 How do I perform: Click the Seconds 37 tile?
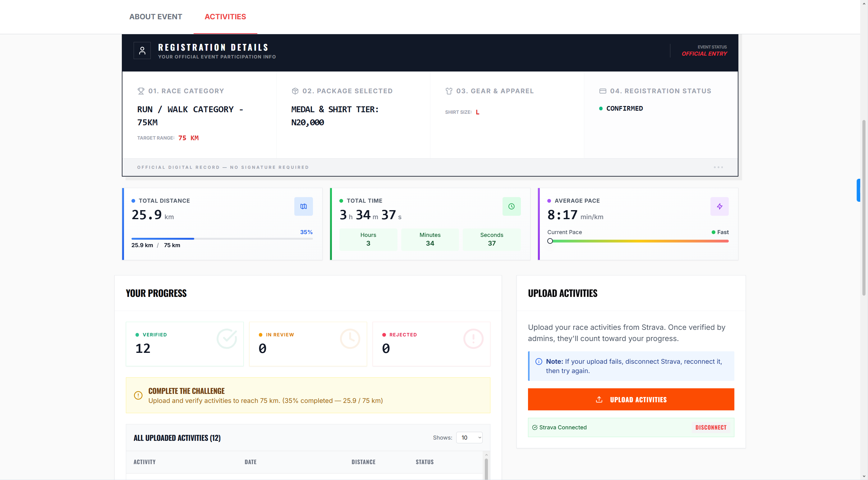(x=492, y=239)
